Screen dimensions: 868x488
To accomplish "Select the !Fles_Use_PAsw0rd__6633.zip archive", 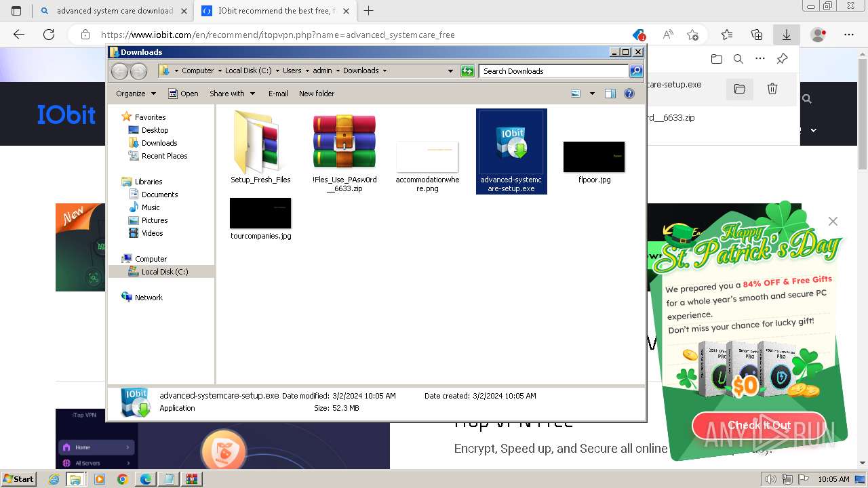I will pyautogui.click(x=344, y=152).
